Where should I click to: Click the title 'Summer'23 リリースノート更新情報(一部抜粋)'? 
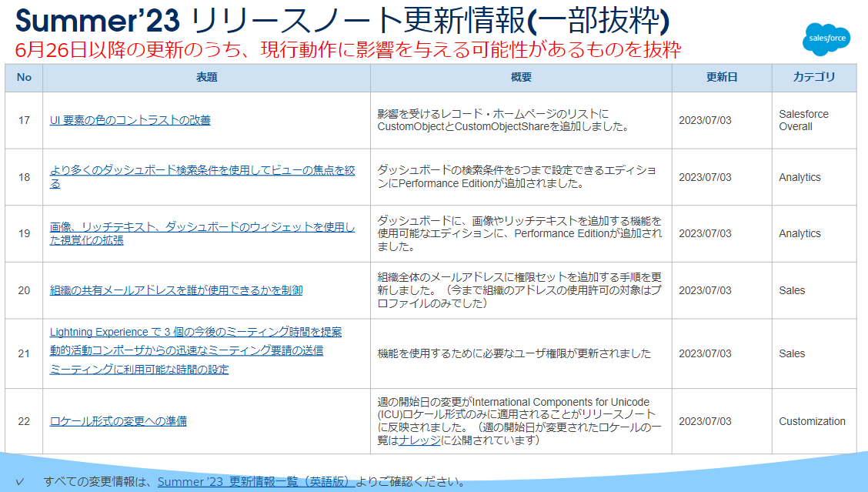pos(342,21)
